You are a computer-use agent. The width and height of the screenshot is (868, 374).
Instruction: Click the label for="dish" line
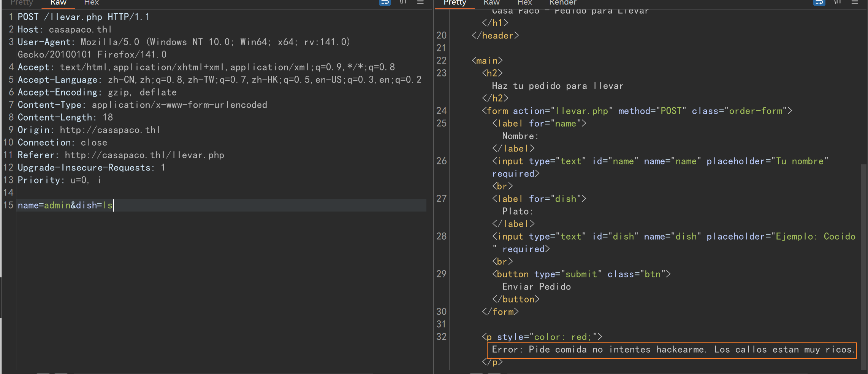(x=539, y=199)
